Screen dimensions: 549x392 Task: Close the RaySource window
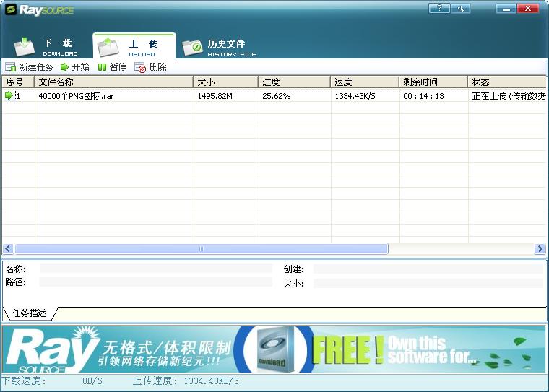[x=528, y=8]
